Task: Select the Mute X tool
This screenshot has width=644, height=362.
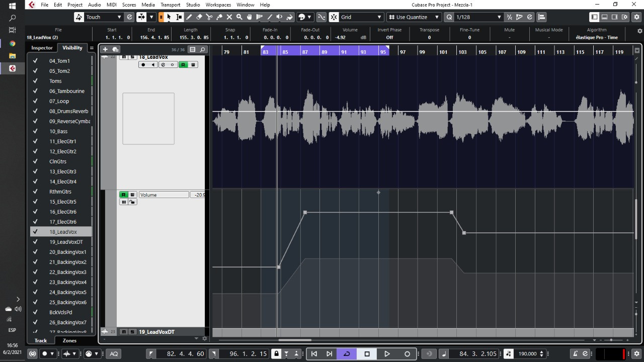Action: point(229,17)
